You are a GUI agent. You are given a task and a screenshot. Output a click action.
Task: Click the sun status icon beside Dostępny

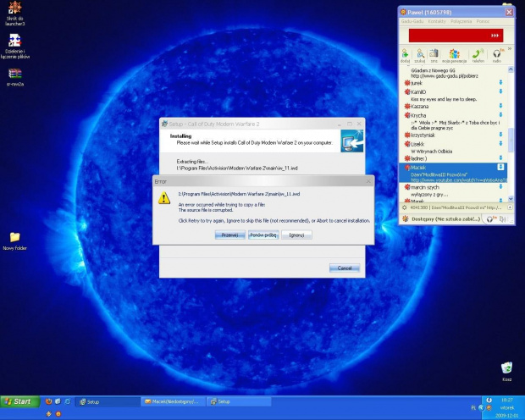click(405, 219)
